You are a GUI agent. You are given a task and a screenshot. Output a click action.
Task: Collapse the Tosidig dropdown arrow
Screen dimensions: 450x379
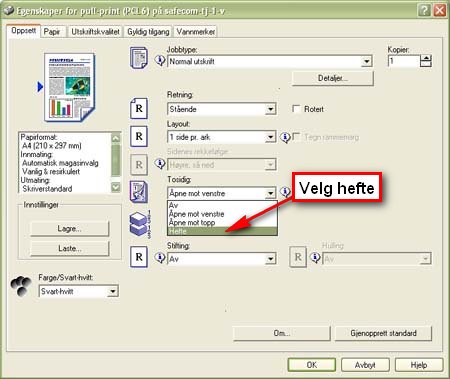270,193
